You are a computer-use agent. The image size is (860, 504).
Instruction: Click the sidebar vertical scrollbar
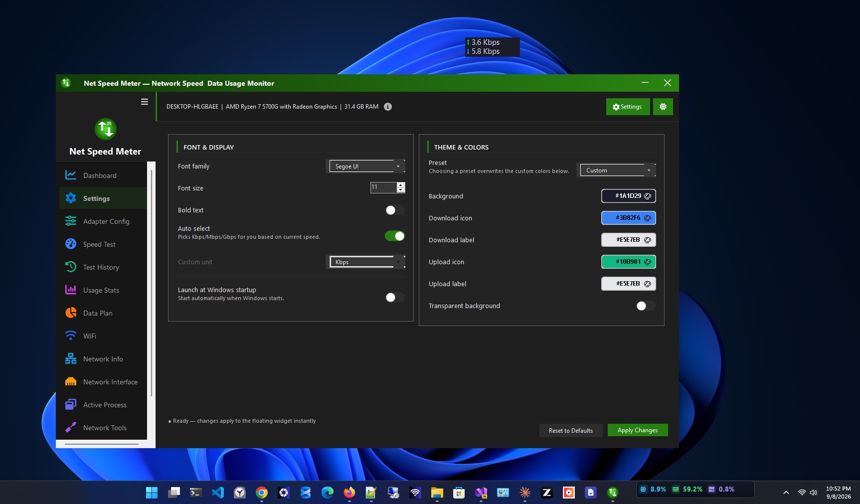point(152,283)
